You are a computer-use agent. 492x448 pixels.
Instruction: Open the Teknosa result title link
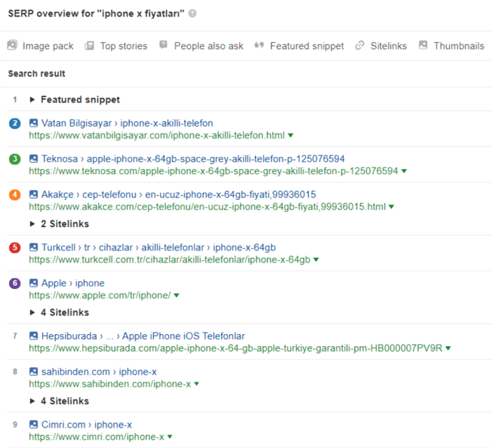(x=193, y=159)
